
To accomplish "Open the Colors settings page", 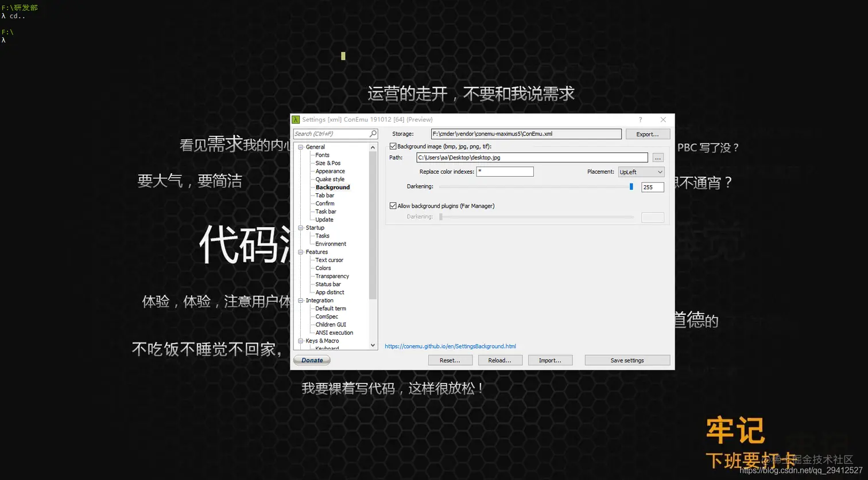I will 323,268.
